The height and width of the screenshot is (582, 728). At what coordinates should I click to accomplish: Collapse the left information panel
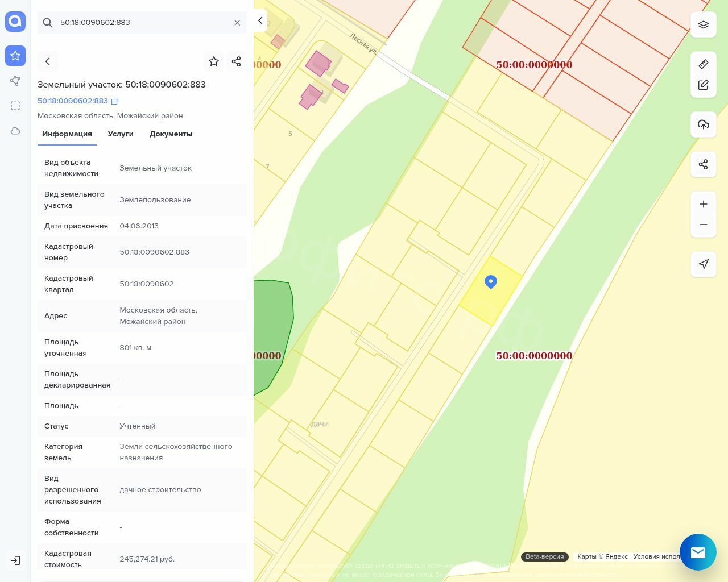point(260,21)
